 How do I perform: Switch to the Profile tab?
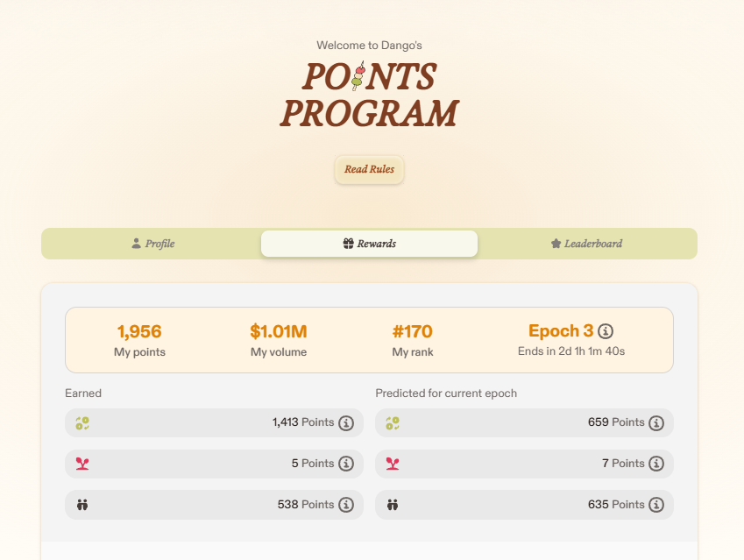point(152,244)
